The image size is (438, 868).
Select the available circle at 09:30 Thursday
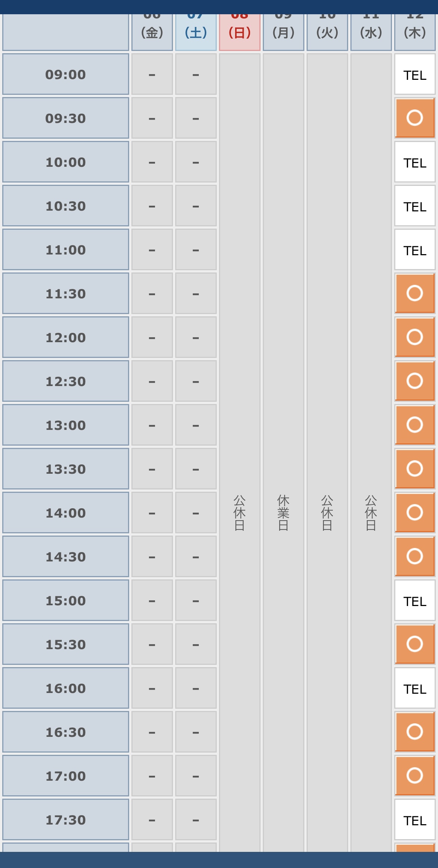415,118
